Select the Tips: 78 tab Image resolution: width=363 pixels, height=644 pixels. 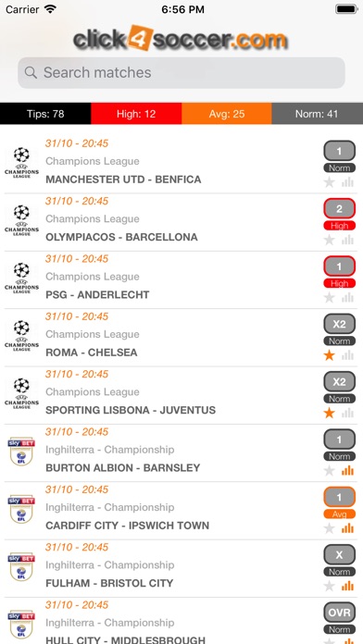(45, 114)
